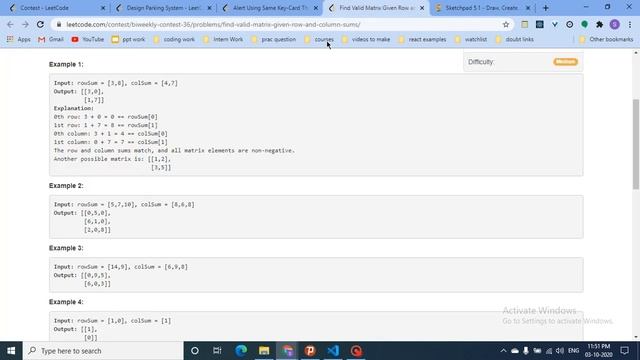Open Windows Start menu
Screen dimensions: 640x360
11,351
